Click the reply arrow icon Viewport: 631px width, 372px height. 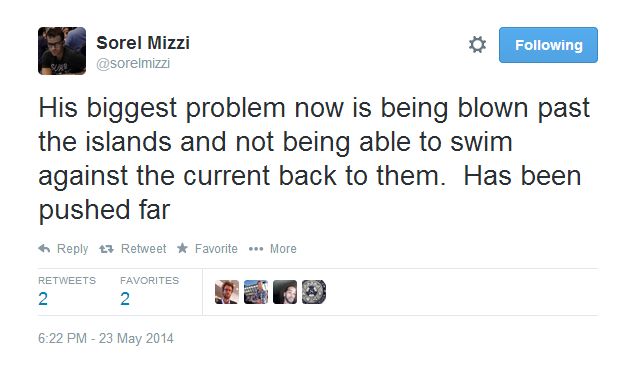click(x=44, y=248)
